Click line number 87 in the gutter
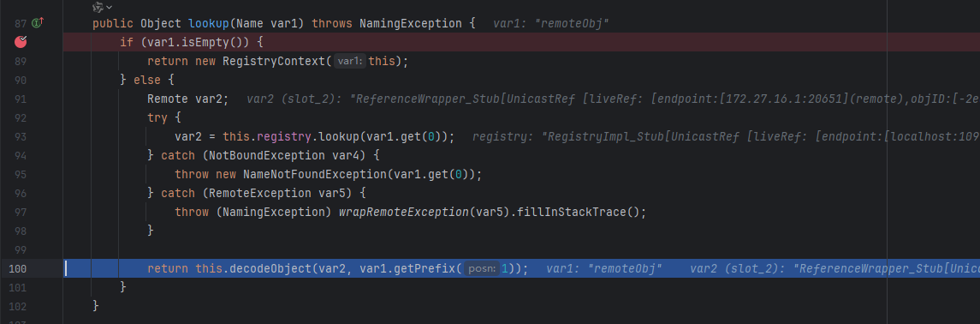 [x=21, y=24]
